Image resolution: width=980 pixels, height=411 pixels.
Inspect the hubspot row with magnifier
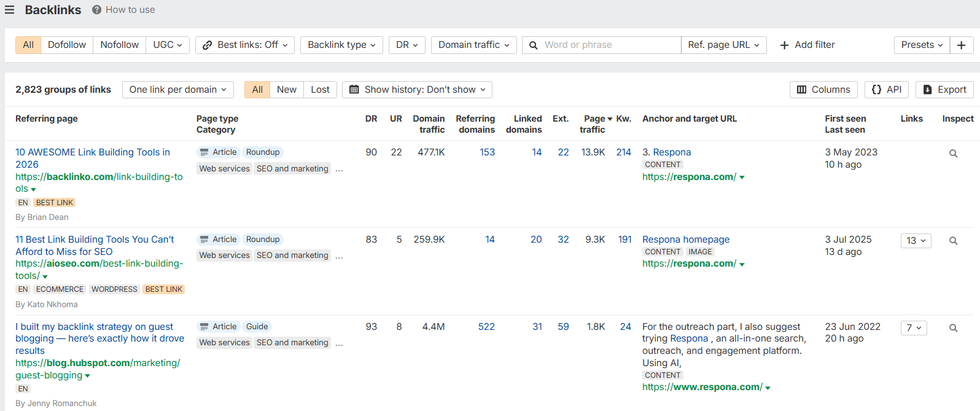(x=954, y=328)
